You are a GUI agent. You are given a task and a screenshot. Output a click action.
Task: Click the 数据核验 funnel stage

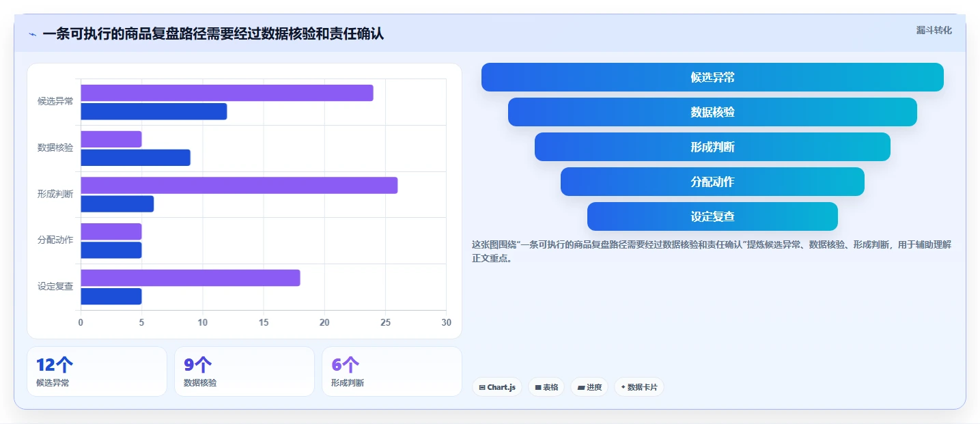pyautogui.click(x=712, y=112)
